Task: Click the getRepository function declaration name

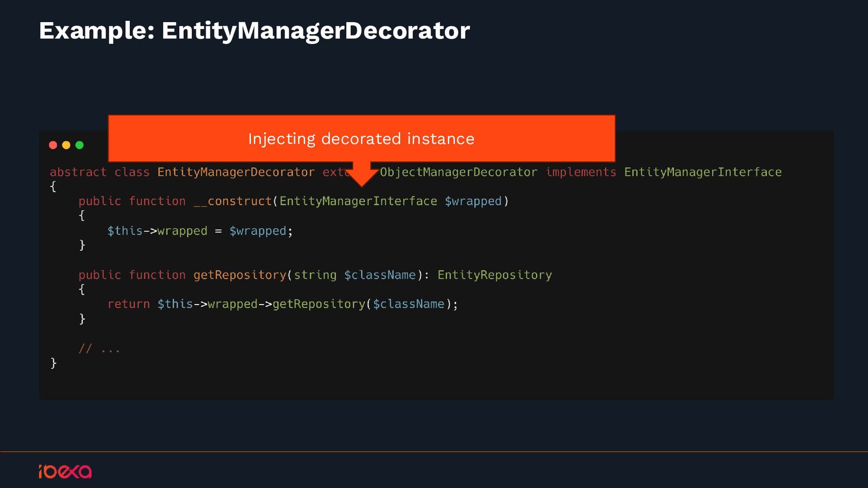Action: 240,275
